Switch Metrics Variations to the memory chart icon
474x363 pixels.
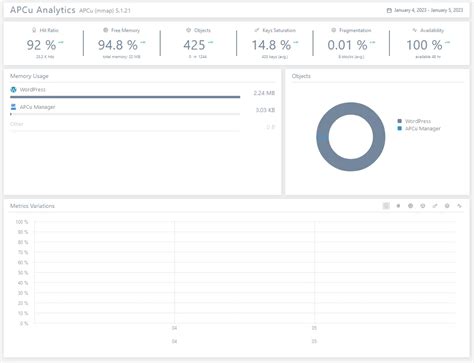click(x=410, y=206)
